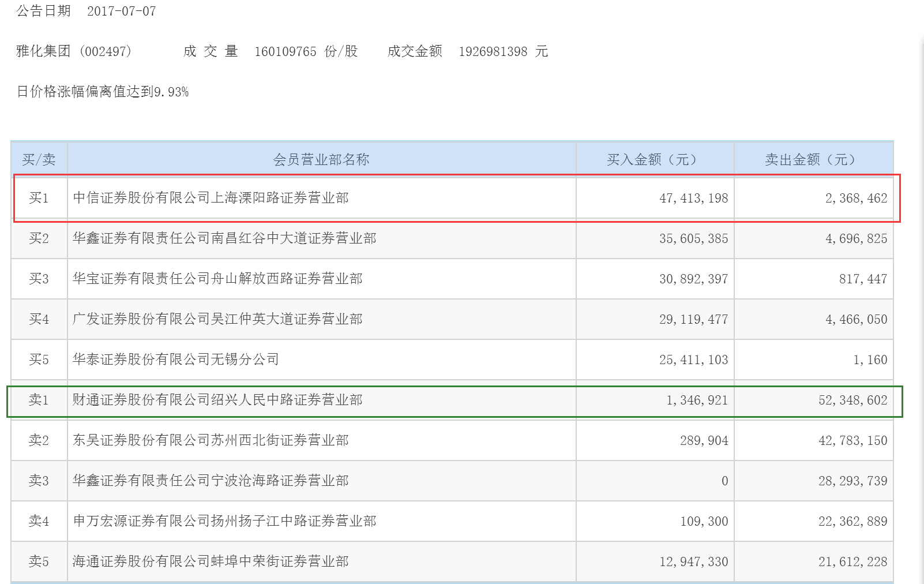Click buy amount 12,947,330
The width and height of the screenshot is (924, 584).
point(694,562)
